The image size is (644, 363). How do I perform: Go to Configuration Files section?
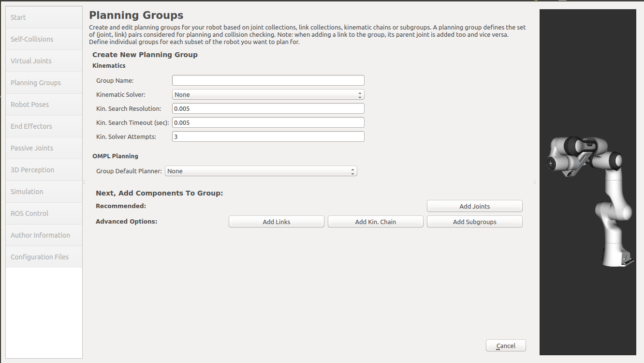tap(44, 257)
